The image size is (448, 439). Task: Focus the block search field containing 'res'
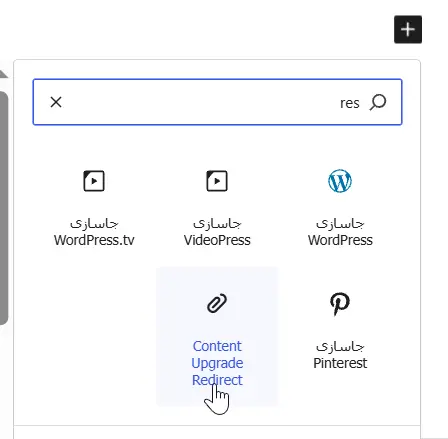click(x=217, y=102)
